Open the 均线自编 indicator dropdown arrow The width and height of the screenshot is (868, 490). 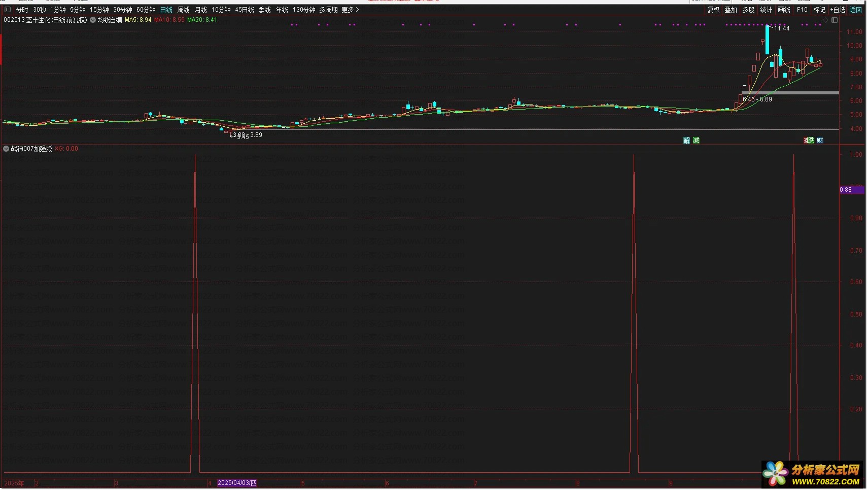[x=93, y=20]
